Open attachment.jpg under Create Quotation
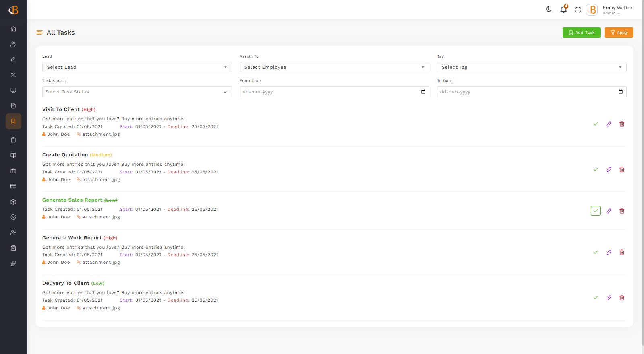This screenshot has height=354, width=644. 101,180
